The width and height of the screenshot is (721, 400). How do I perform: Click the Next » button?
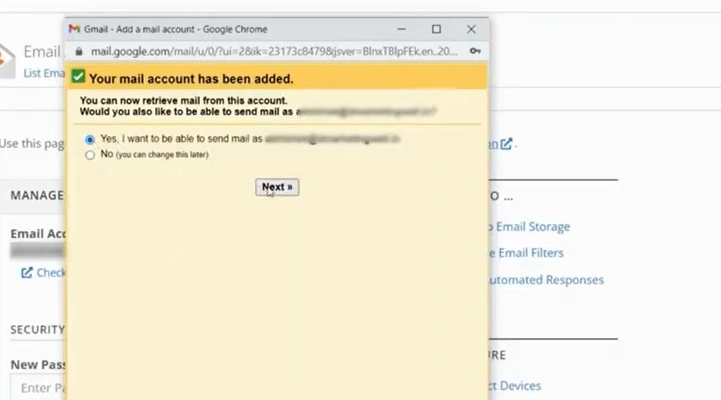[x=277, y=187]
